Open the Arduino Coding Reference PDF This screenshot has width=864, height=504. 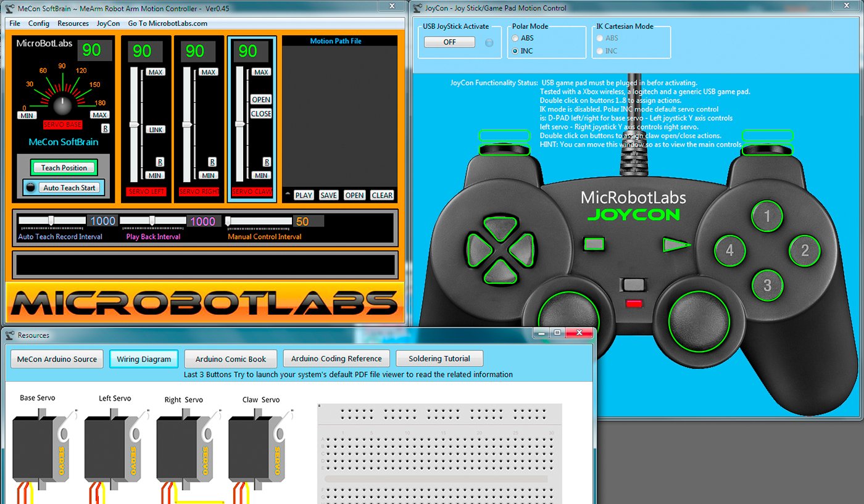pyautogui.click(x=336, y=358)
